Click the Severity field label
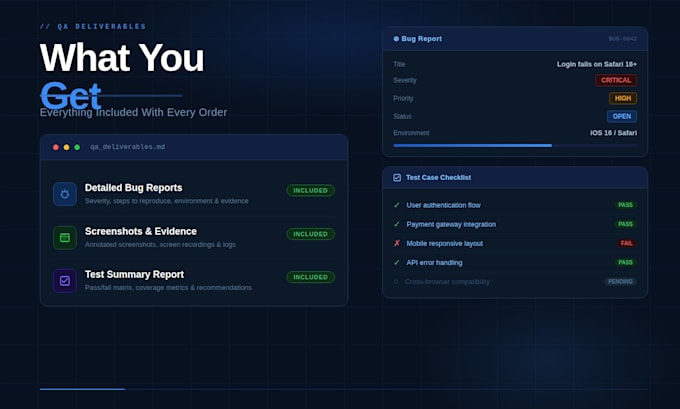Viewport: 680px width, 409px height. point(405,80)
